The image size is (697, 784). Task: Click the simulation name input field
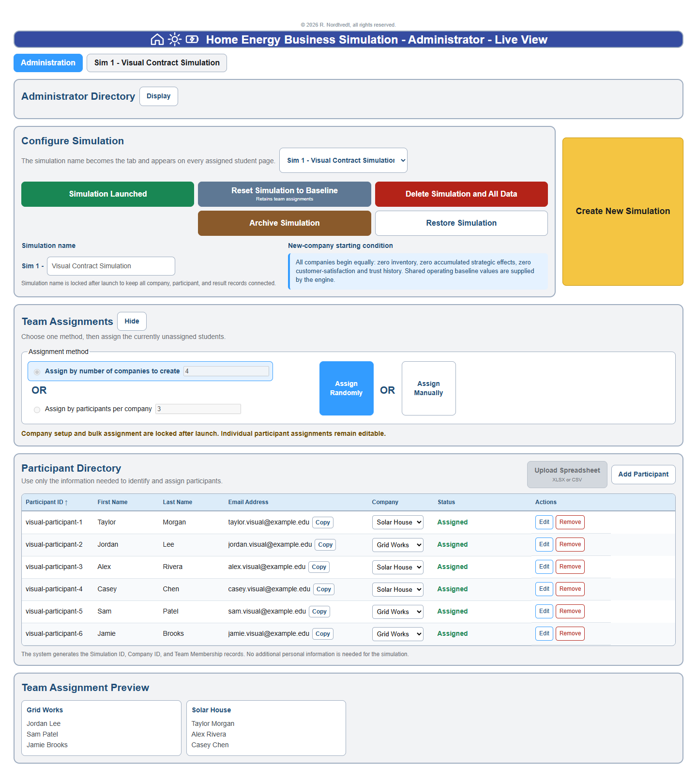coord(111,266)
